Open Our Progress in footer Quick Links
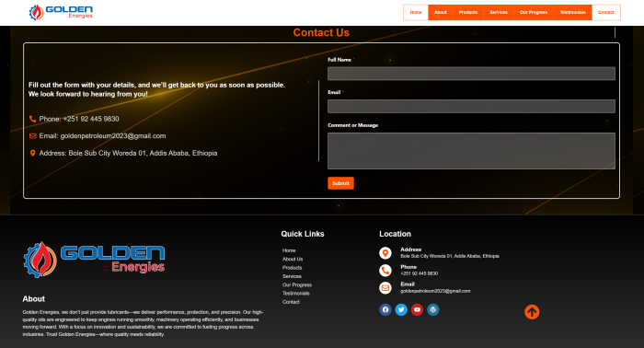 297,284
